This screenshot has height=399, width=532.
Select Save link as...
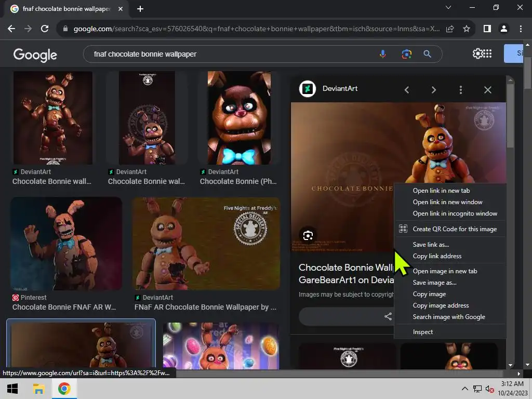[x=431, y=245]
